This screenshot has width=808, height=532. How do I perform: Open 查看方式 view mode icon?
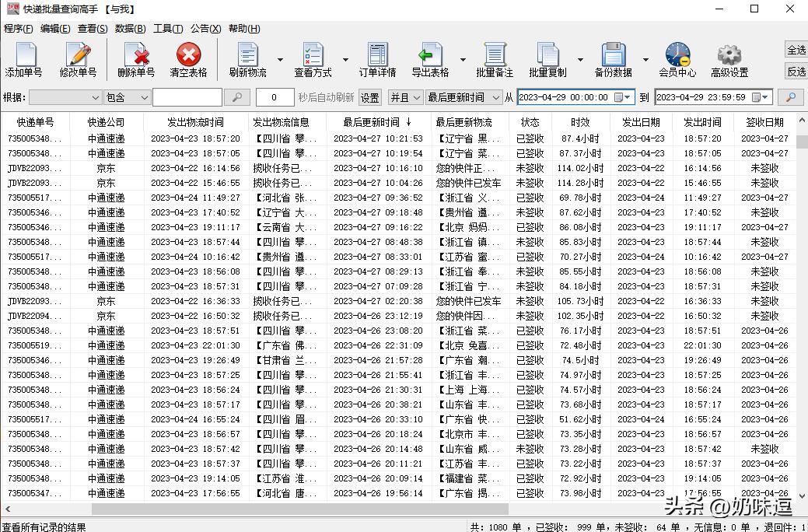[x=313, y=58]
